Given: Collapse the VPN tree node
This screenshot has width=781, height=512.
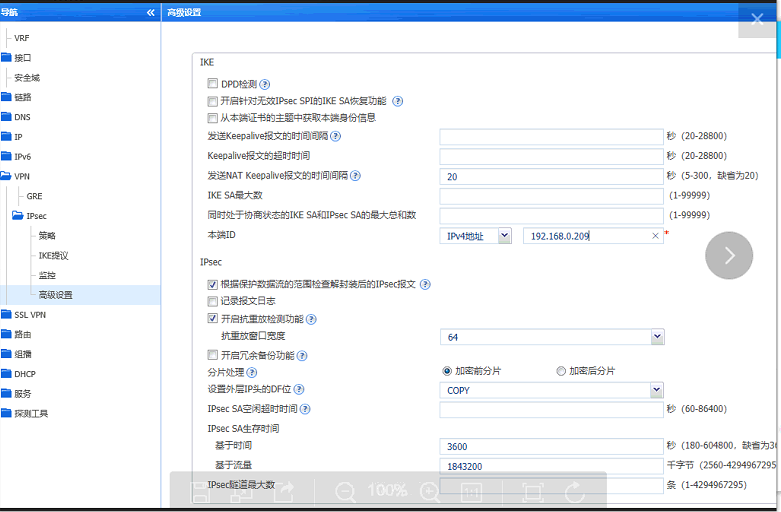Looking at the screenshot, I should (x=6, y=176).
